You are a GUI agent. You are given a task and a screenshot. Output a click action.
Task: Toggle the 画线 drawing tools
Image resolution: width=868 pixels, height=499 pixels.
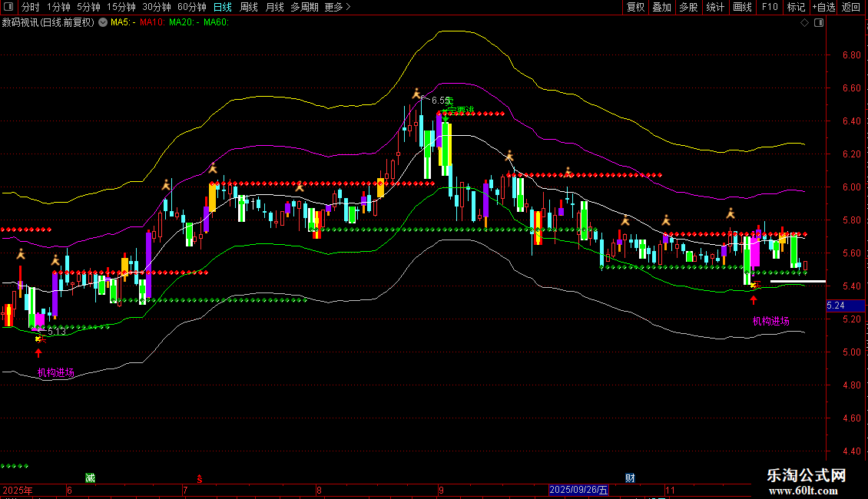743,8
